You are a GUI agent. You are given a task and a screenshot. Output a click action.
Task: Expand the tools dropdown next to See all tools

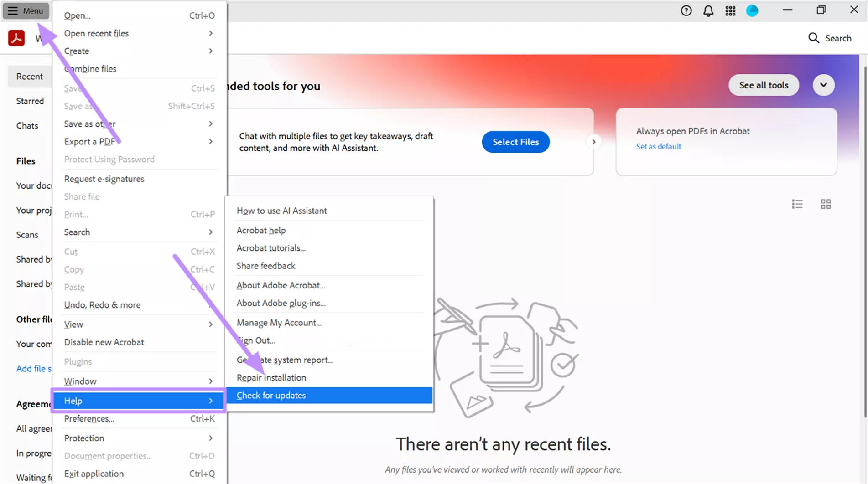tap(823, 85)
